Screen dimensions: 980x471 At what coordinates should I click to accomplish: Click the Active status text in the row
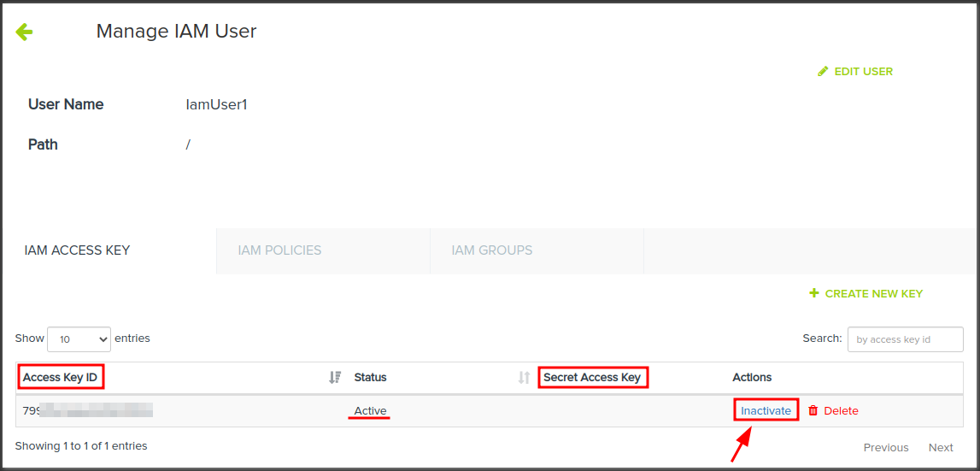pyautogui.click(x=370, y=410)
